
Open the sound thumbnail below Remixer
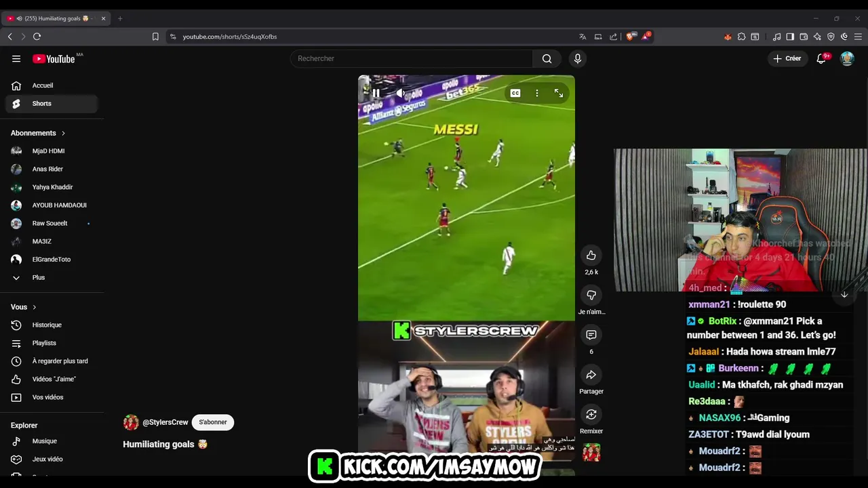pyautogui.click(x=591, y=452)
